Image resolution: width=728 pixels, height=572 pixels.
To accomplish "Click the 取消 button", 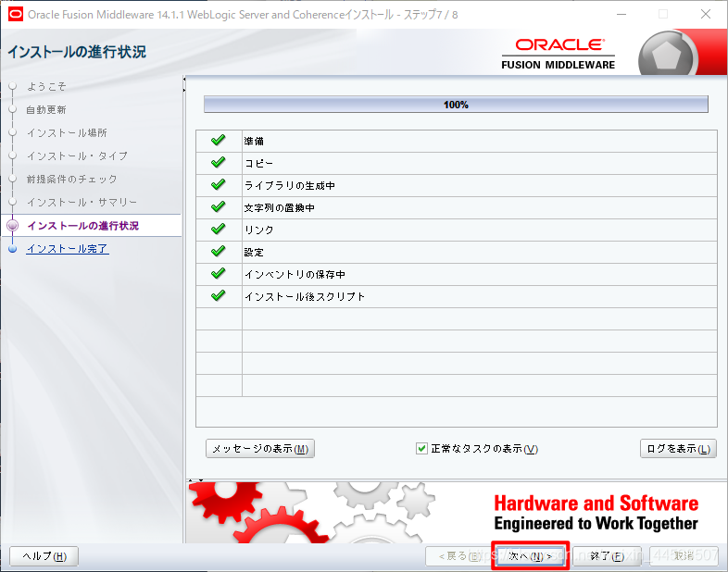I will [x=684, y=555].
